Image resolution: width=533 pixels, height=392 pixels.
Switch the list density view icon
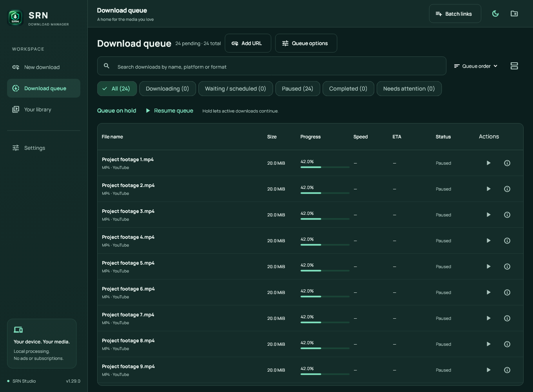(514, 66)
